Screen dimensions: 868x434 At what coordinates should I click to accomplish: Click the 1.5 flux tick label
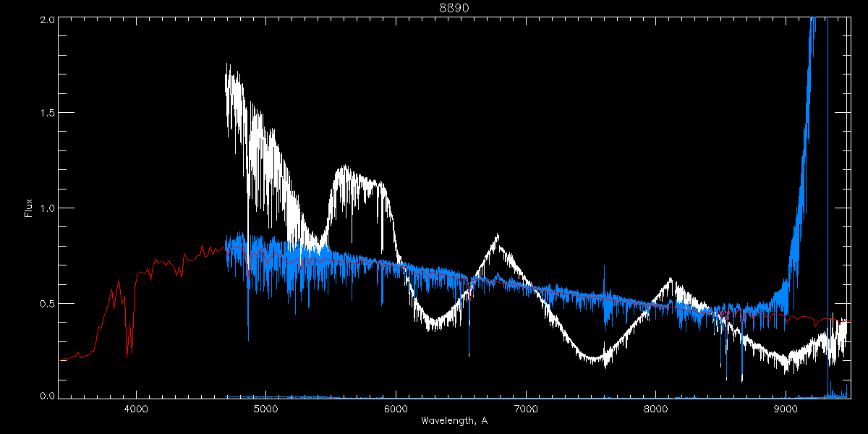pyautogui.click(x=46, y=114)
